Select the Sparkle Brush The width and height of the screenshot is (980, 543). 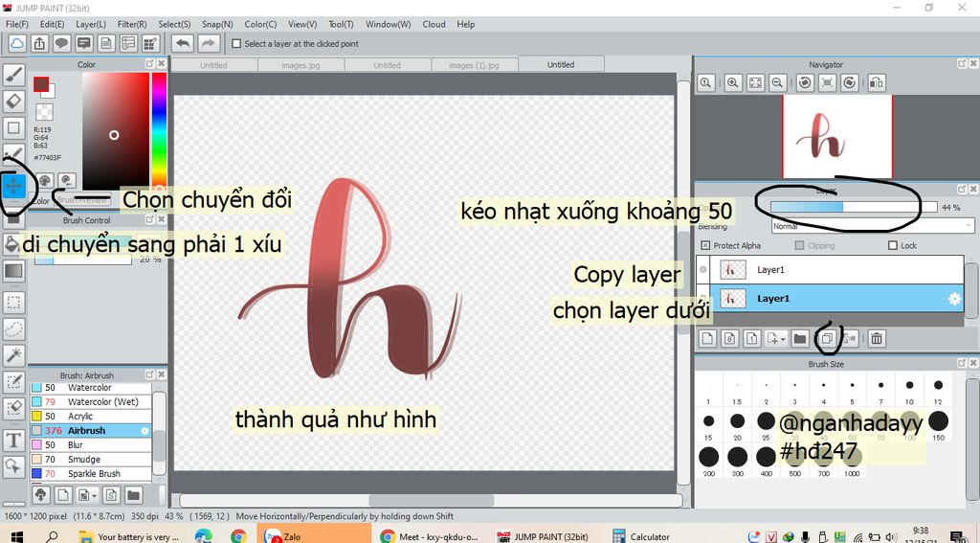pyautogui.click(x=90, y=473)
